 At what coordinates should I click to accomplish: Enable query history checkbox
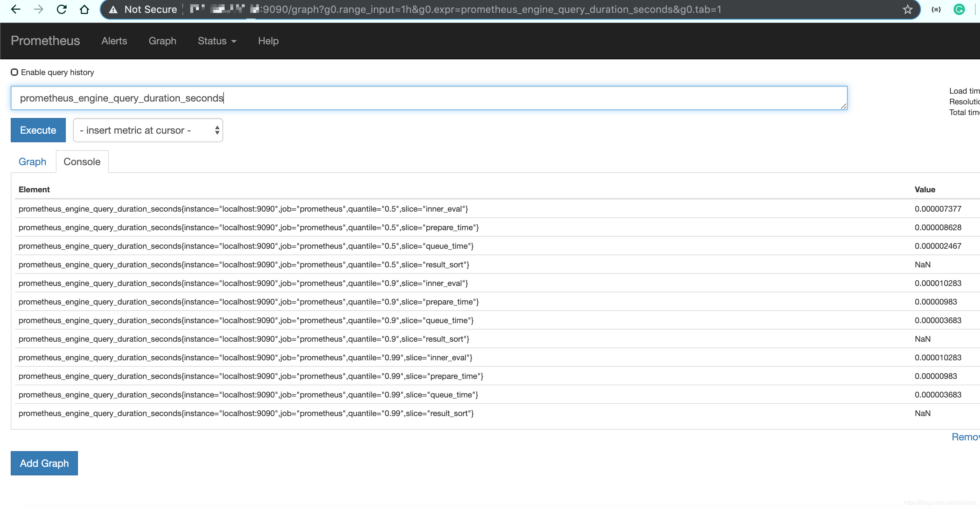14,72
